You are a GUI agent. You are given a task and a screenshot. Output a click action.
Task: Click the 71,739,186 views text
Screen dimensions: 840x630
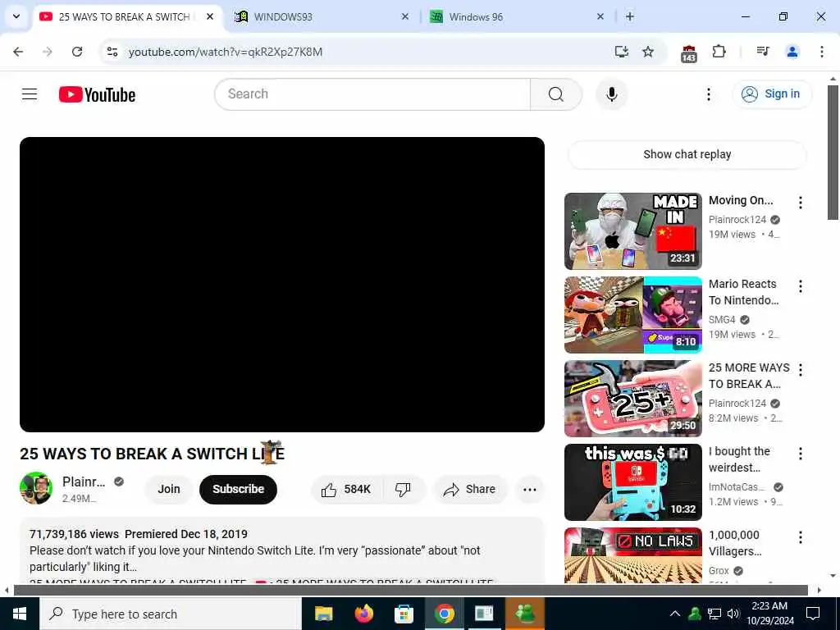(x=74, y=534)
